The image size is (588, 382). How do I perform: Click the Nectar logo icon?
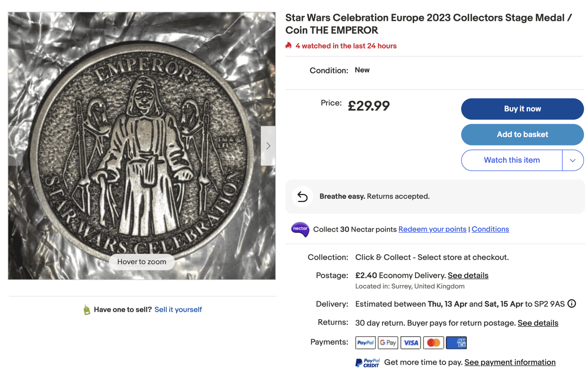click(300, 229)
